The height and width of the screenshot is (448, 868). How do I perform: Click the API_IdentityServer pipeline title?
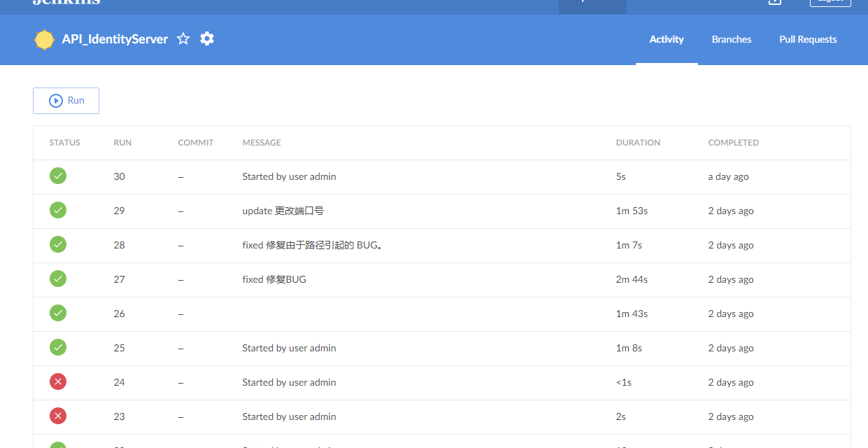coord(115,39)
